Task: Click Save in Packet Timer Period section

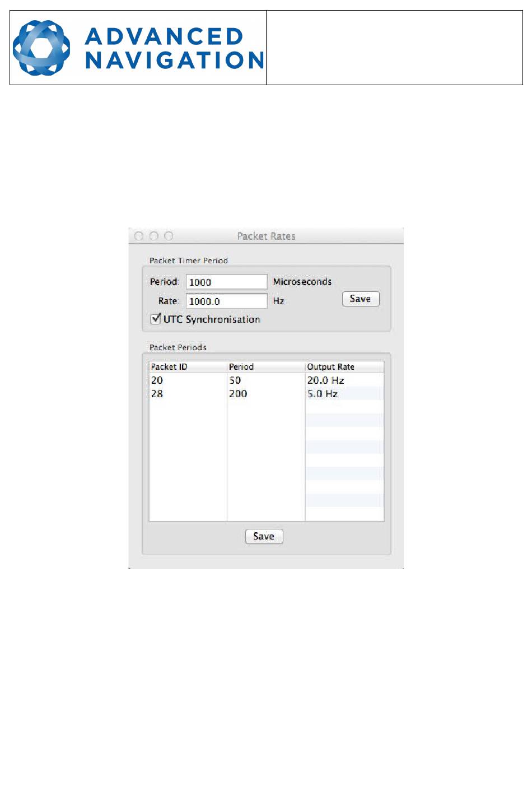Action: coord(361,299)
